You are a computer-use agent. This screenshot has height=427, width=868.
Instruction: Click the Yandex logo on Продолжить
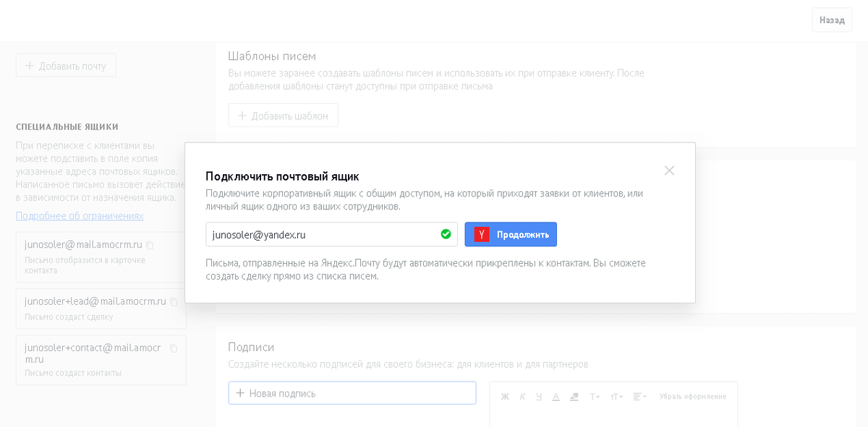[482, 234]
